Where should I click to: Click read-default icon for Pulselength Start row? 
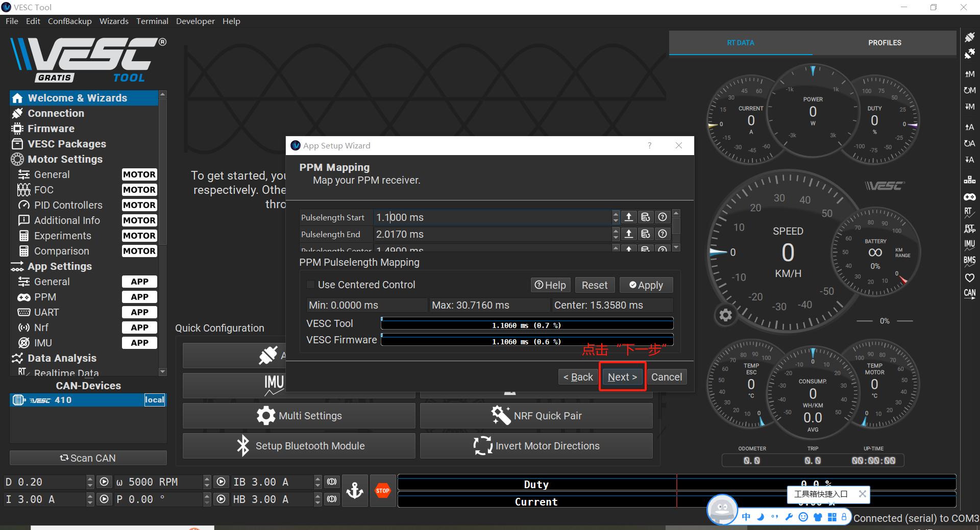coord(646,217)
